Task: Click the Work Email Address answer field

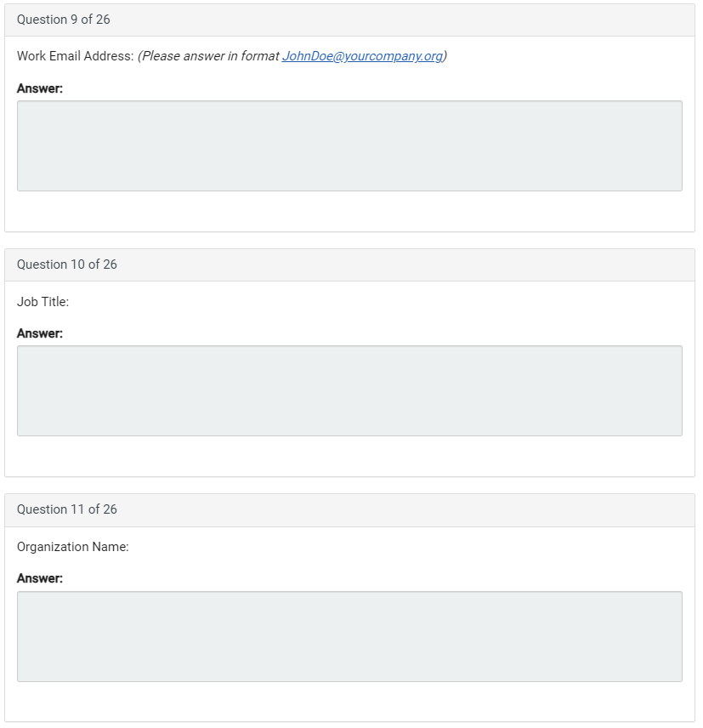Action: point(349,145)
